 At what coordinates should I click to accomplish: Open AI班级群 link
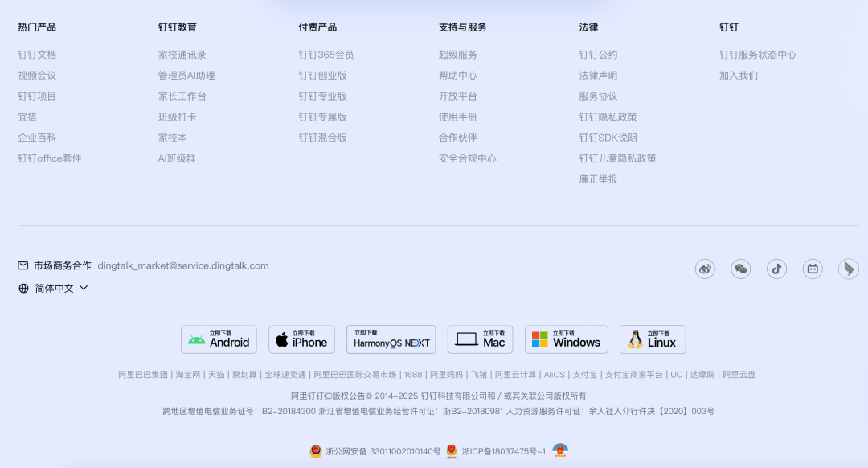177,158
